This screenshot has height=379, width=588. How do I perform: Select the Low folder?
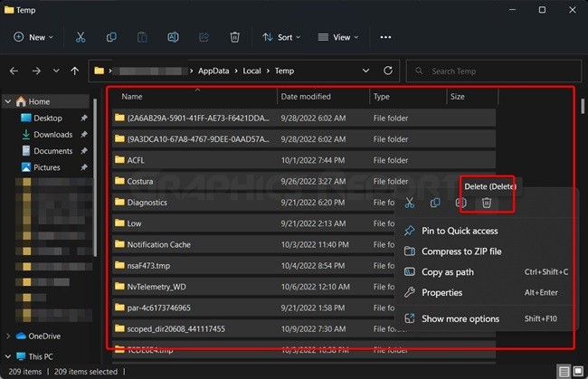[253, 223]
